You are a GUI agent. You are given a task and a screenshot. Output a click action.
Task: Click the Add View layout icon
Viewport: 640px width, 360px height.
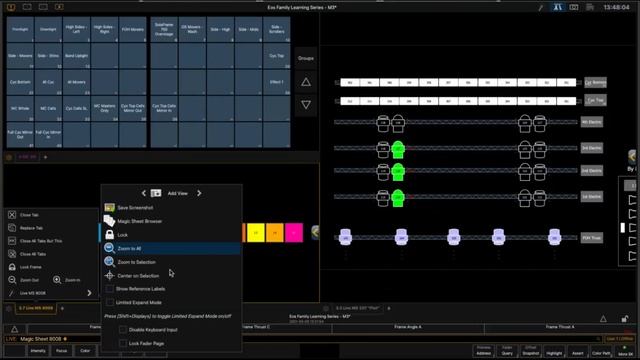tap(156, 193)
